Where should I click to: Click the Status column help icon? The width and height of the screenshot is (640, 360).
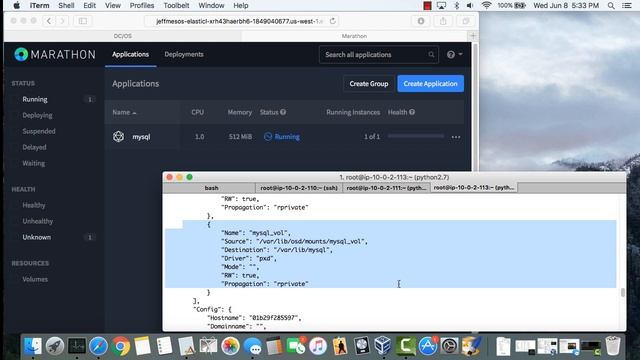pyautogui.click(x=283, y=112)
